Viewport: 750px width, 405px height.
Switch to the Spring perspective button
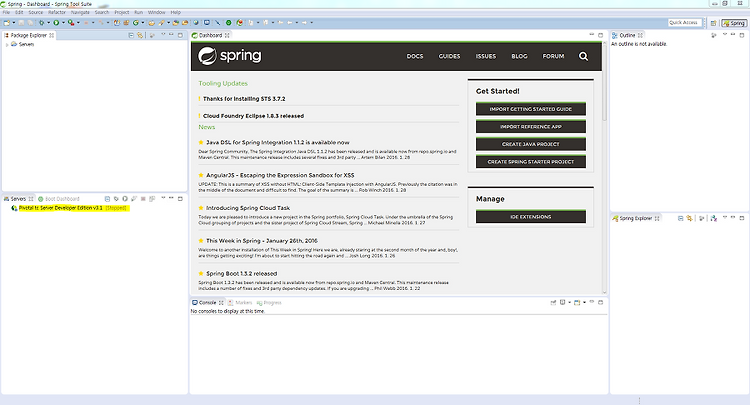[x=734, y=22]
